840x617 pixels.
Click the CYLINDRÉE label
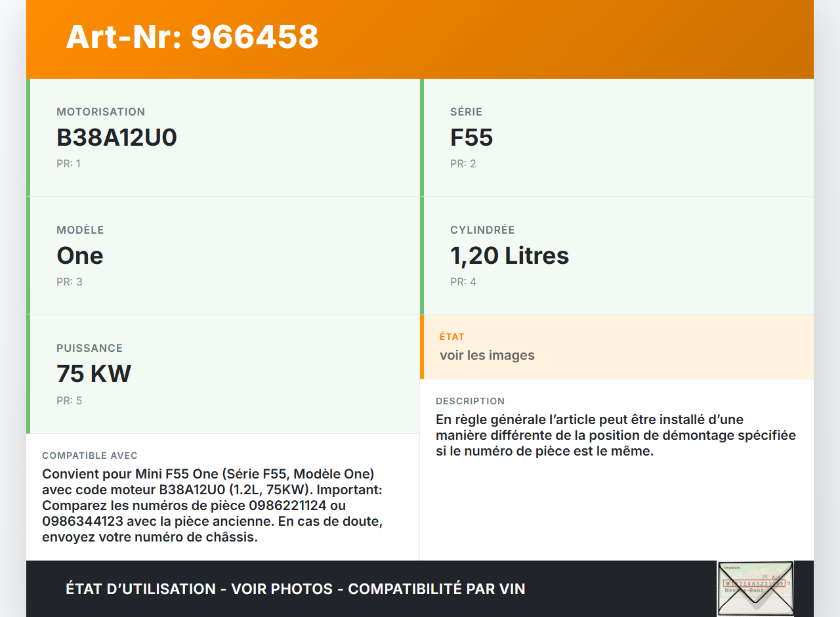coord(482,230)
